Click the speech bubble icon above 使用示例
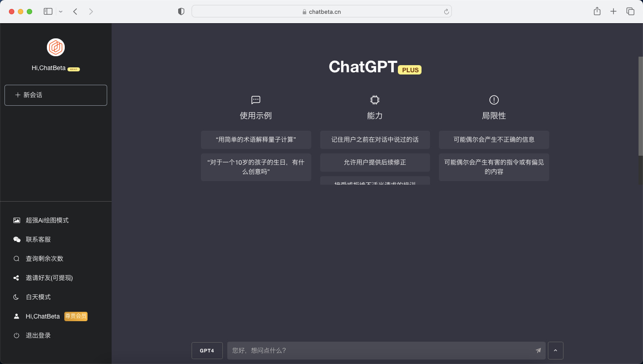This screenshot has width=643, height=364. click(x=255, y=99)
